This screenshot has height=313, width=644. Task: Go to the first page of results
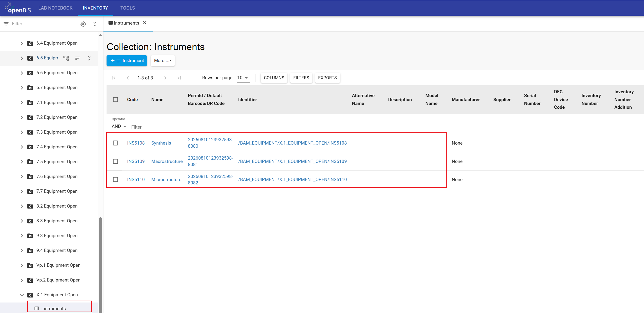[113, 78]
